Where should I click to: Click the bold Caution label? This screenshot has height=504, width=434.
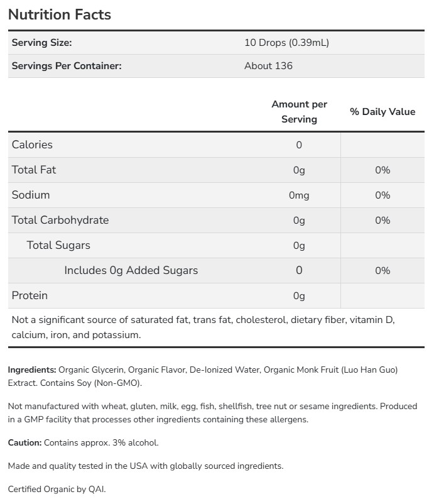coord(25,442)
